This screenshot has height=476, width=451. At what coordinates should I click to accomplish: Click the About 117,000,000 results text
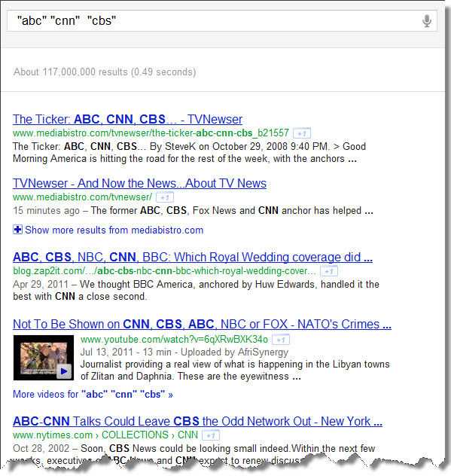pos(105,72)
